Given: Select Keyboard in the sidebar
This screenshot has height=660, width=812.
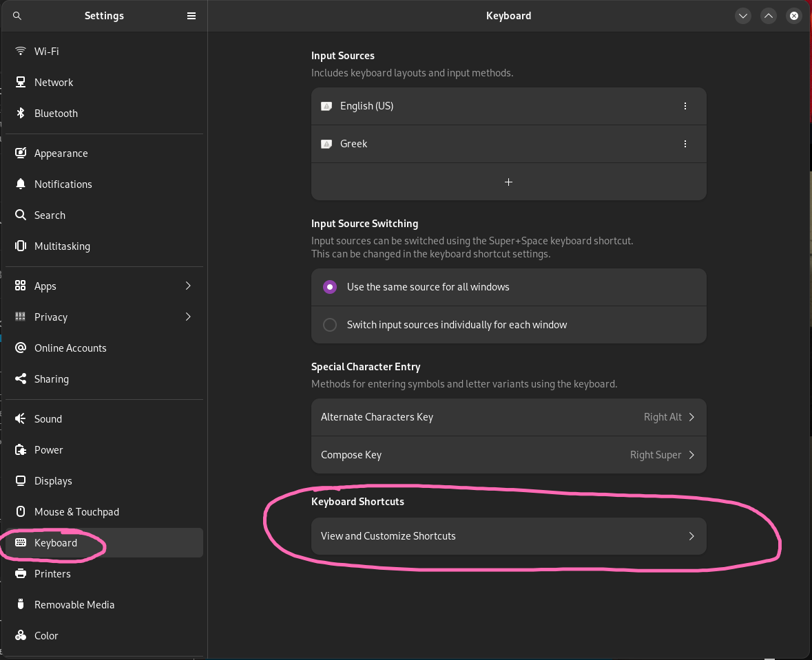Looking at the screenshot, I should tap(104, 542).
